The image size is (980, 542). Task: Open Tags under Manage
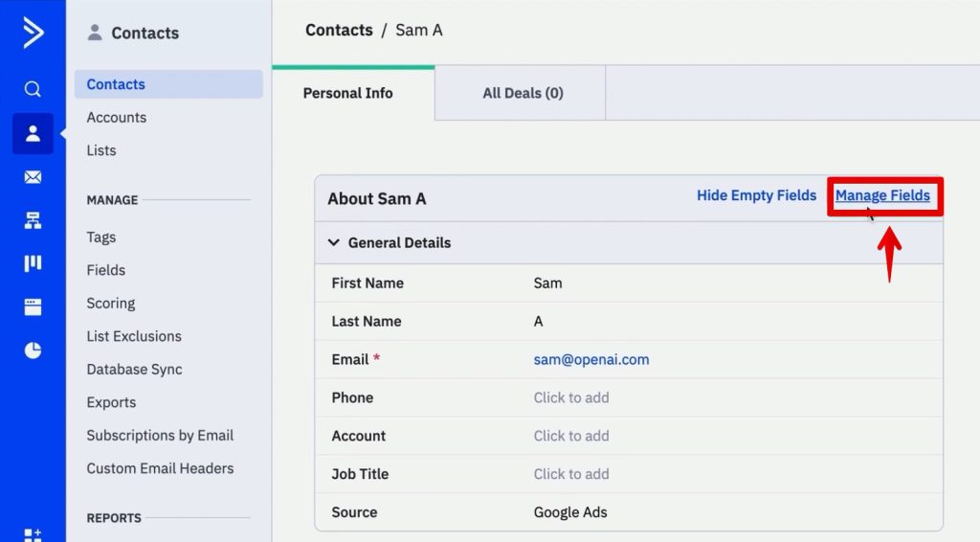click(x=101, y=237)
